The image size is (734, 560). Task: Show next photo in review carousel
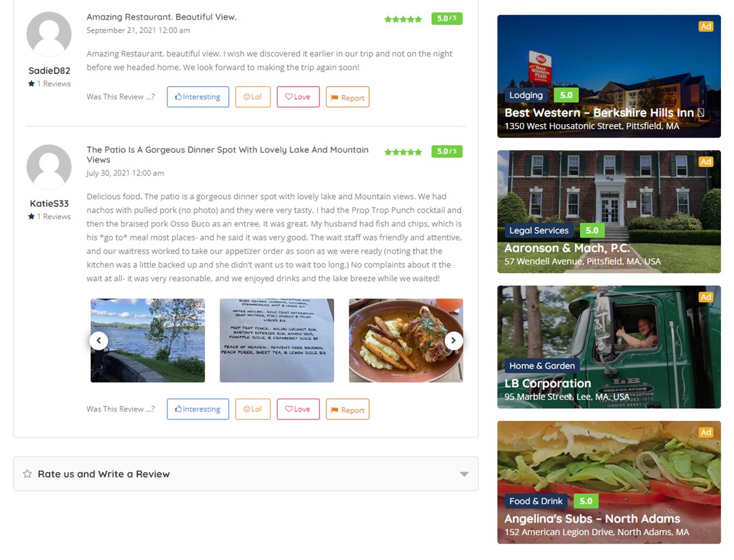[x=454, y=341]
